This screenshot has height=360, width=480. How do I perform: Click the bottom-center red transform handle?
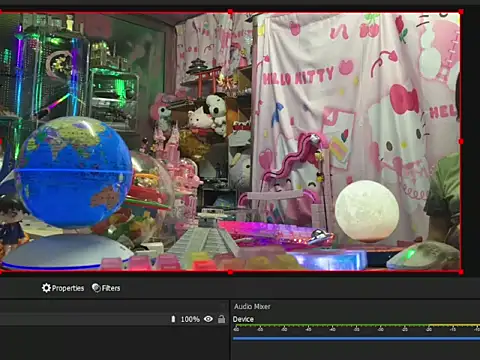[x=230, y=272]
